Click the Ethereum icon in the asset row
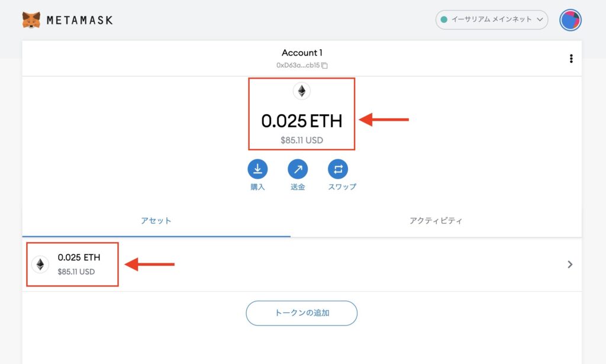The height and width of the screenshot is (364, 606). (40, 265)
